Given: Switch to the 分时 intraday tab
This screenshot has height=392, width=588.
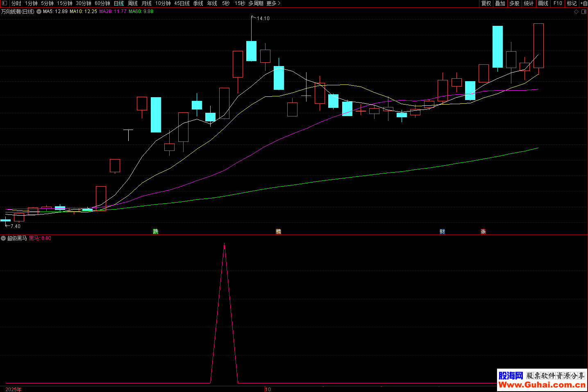Looking at the screenshot, I should pos(16,3).
